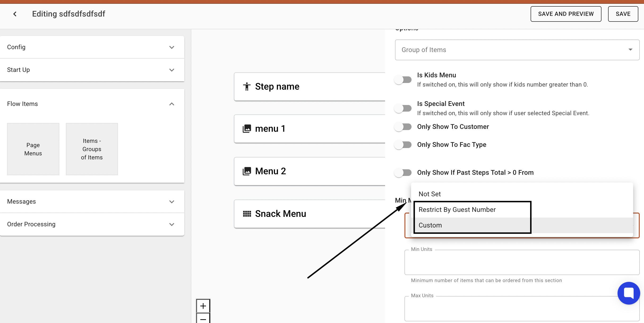Click the Save button
Image resolution: width=644 pixels, height=323 pixels.
[623, 14]
